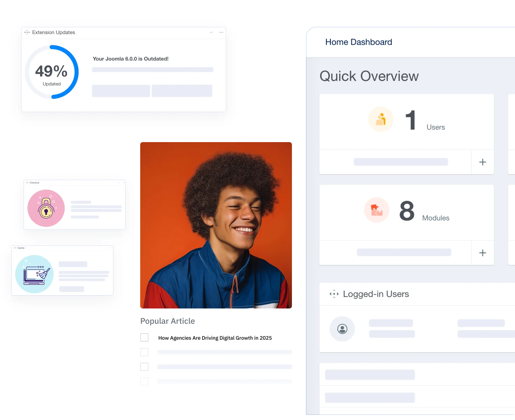Tick the third Popular Article checkbox
Screen dimensions: 515x420
144,367
